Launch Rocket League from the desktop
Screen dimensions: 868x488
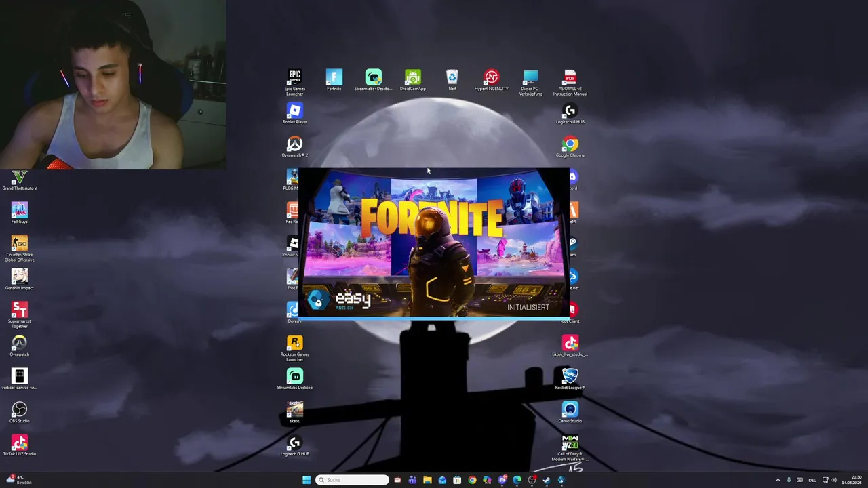[570, 379]
